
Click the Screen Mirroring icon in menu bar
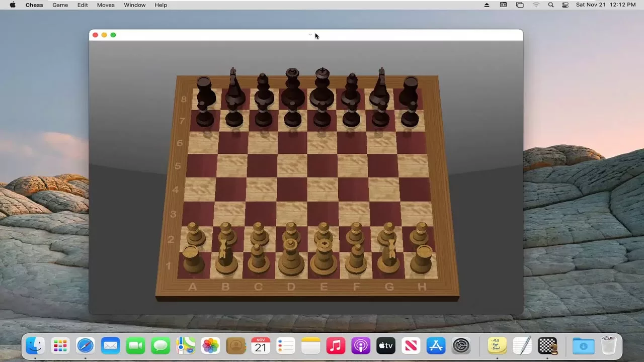click(519, 5)
